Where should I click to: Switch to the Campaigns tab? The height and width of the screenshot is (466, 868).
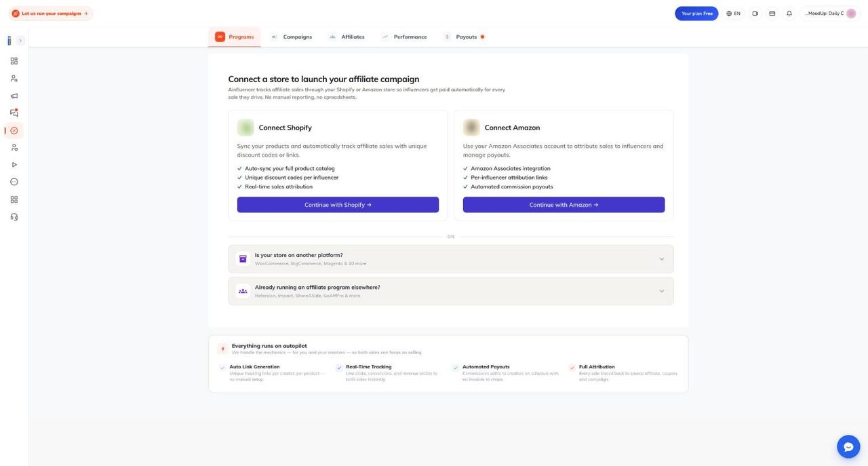(x=292, y=37)
